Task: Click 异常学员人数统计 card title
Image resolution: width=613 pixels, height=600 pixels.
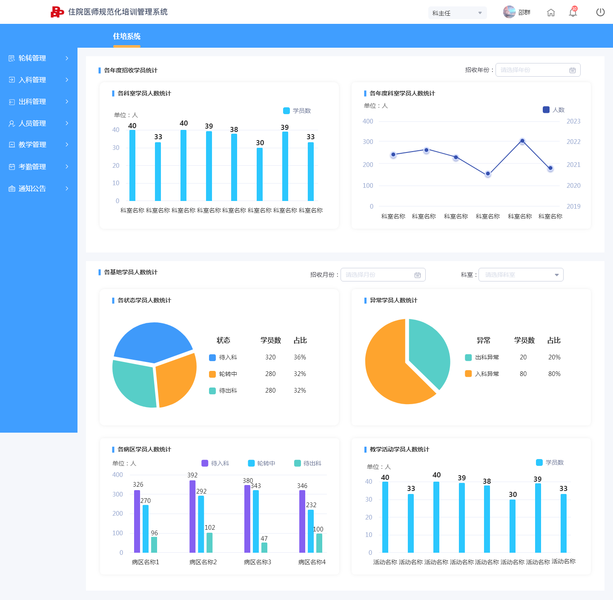Action: tap(393, 300)
